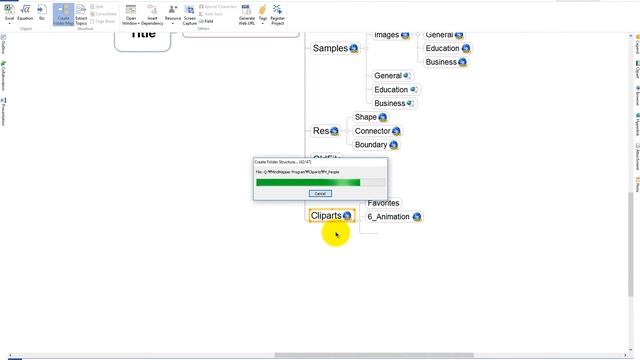Select the Favorites topic
This screenshot has width=640, height=360.
pos(383,203)
